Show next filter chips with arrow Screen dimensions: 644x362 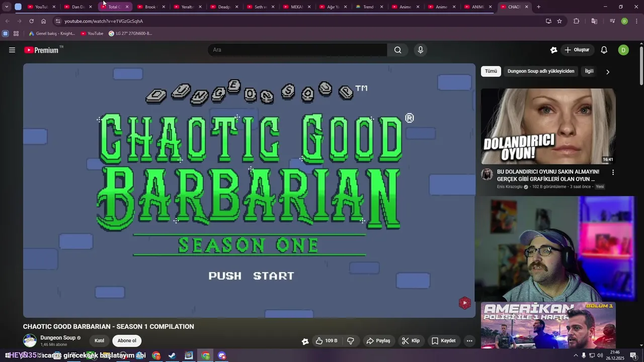pyautogui.click(x=607, y=72)
